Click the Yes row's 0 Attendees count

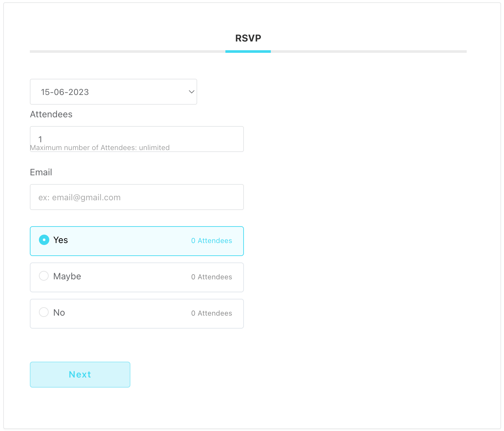211,241
